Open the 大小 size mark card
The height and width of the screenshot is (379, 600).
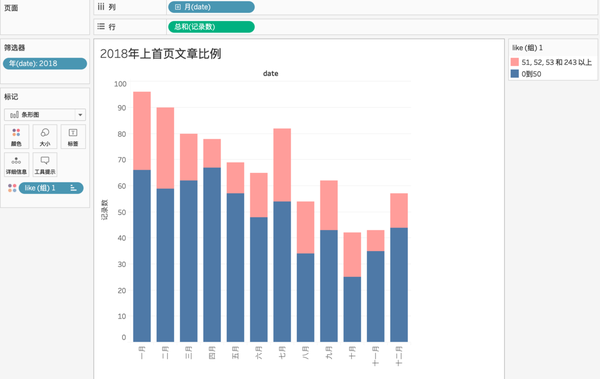click(45, 137)
